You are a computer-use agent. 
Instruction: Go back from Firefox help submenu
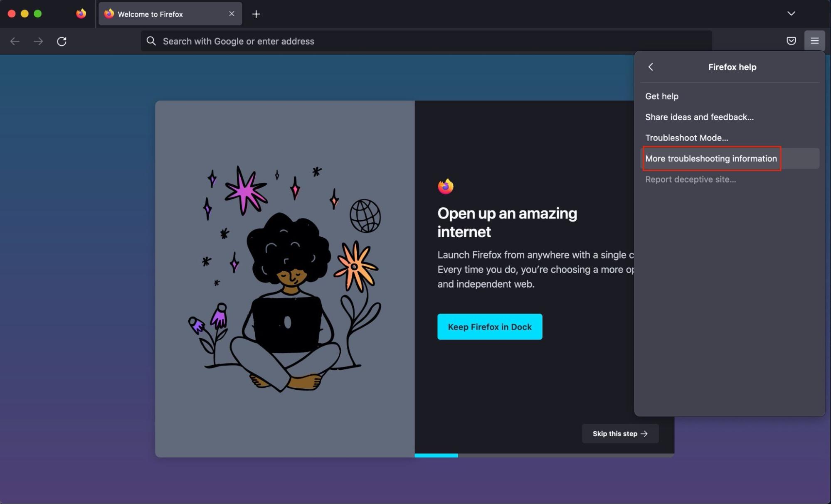pyautogui.click(x=651, y=67)
